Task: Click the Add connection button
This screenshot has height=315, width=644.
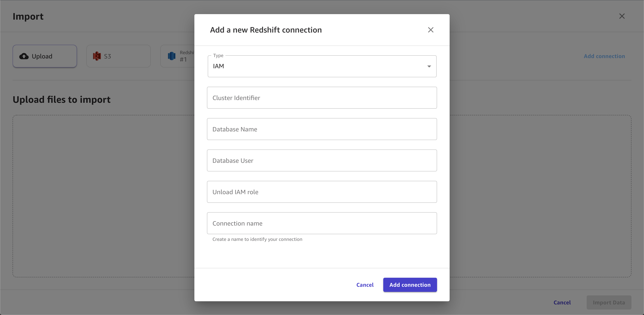Action: (x=410, y=285)
